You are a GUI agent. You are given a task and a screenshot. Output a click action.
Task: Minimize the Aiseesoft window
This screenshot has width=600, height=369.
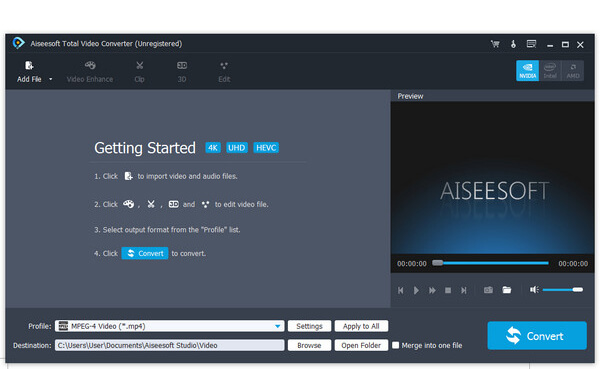pyautogui.click(x=550, y=45)
